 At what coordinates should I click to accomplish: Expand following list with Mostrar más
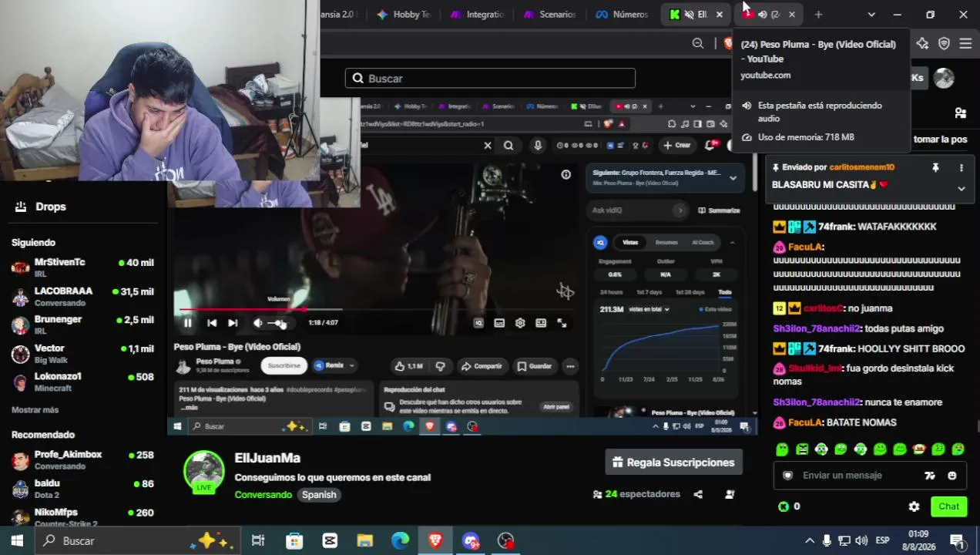pyautogui.click(x=35, y=410)
